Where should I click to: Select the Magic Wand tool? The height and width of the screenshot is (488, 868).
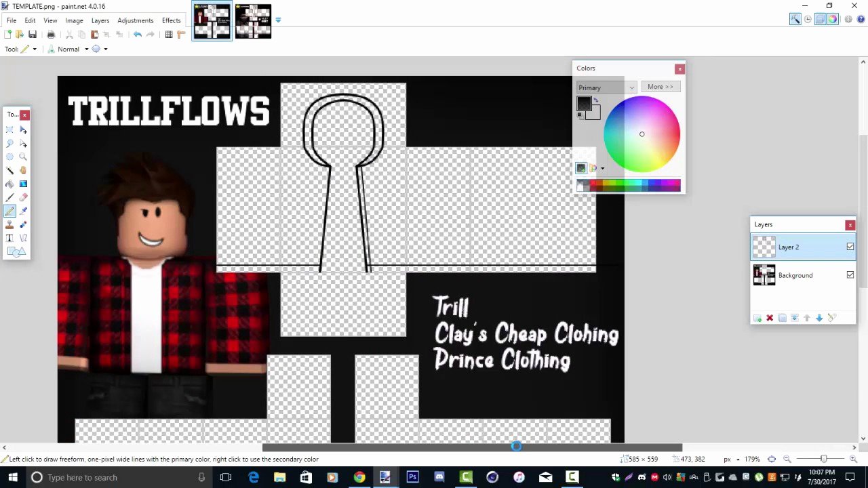9,170
